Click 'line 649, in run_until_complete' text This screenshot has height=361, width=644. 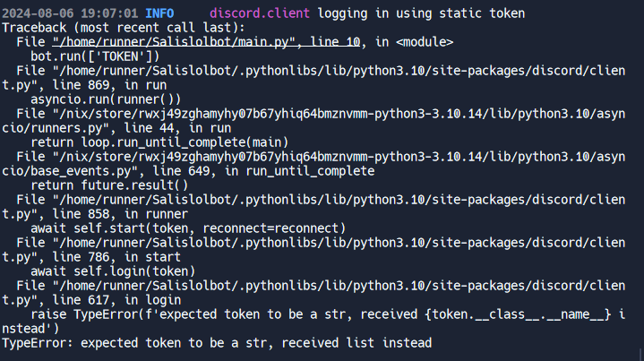pyautogui.click(x=263, y=171)
